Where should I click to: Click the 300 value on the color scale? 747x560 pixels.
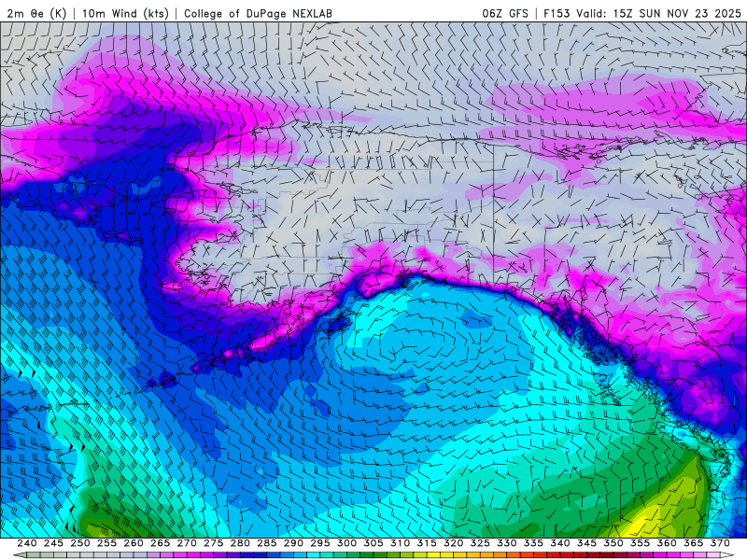point(346,543)
